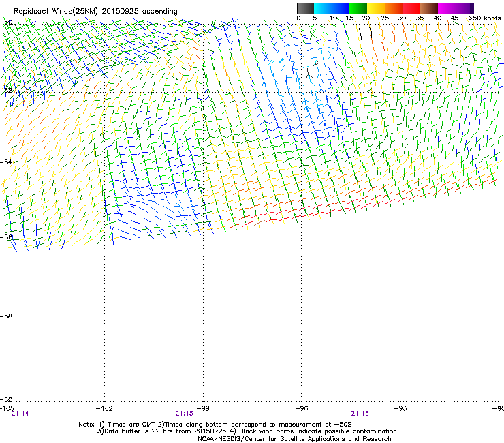Click the purple time stamp between -96 and -93
504x443 pixels.
click(360, 414)
